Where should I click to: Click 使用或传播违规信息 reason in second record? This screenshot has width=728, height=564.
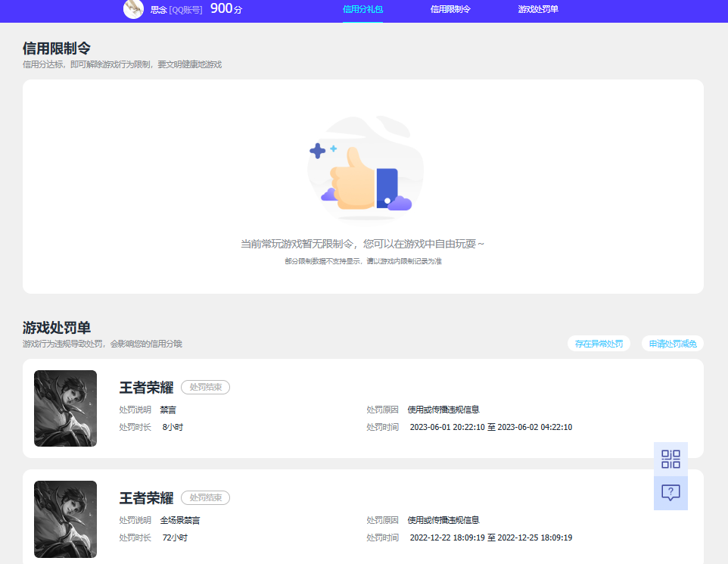click(x=443, y=520)
